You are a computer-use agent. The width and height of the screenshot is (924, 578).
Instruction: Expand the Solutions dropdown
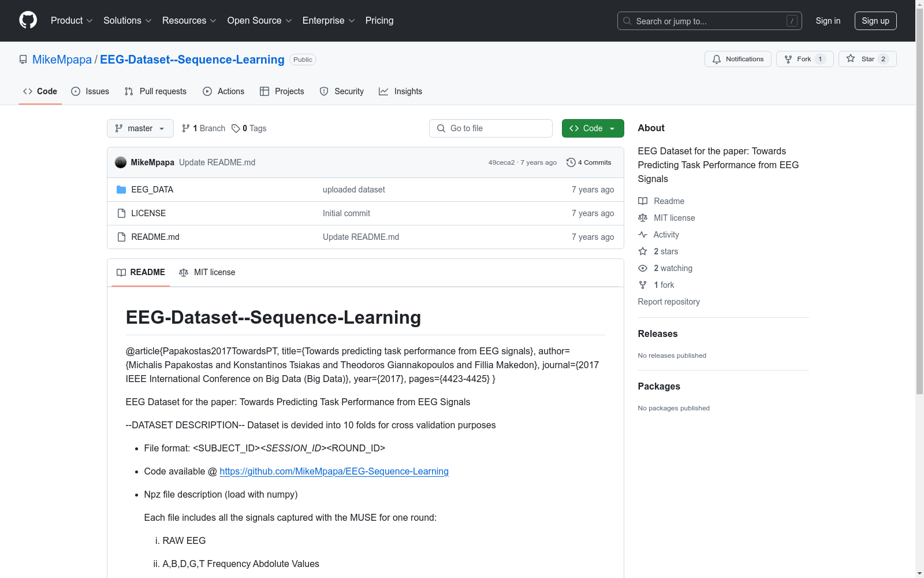click(x=128, y=21)
